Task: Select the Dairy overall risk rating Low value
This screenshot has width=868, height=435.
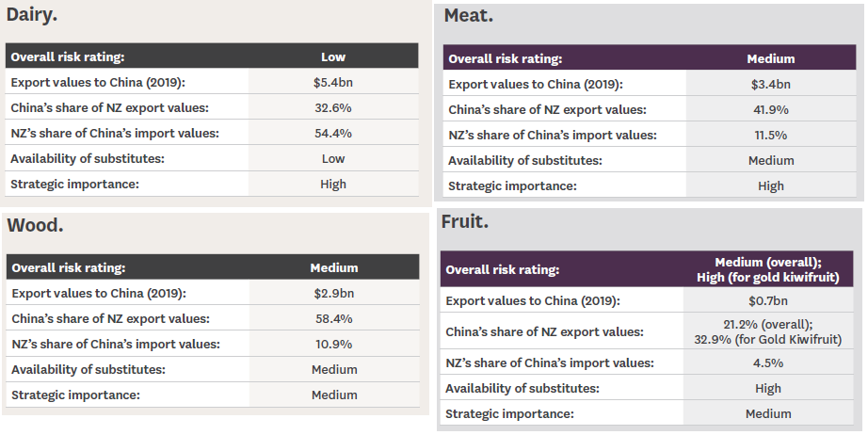Action: point(333,56)
